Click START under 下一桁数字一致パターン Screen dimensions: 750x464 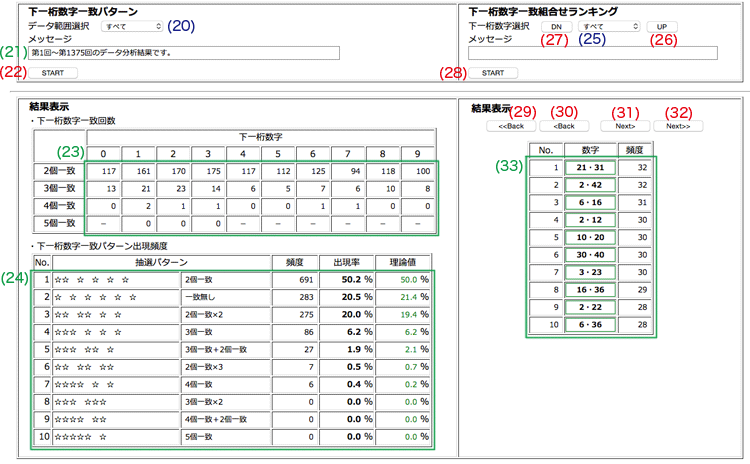[x=53, y=73]
